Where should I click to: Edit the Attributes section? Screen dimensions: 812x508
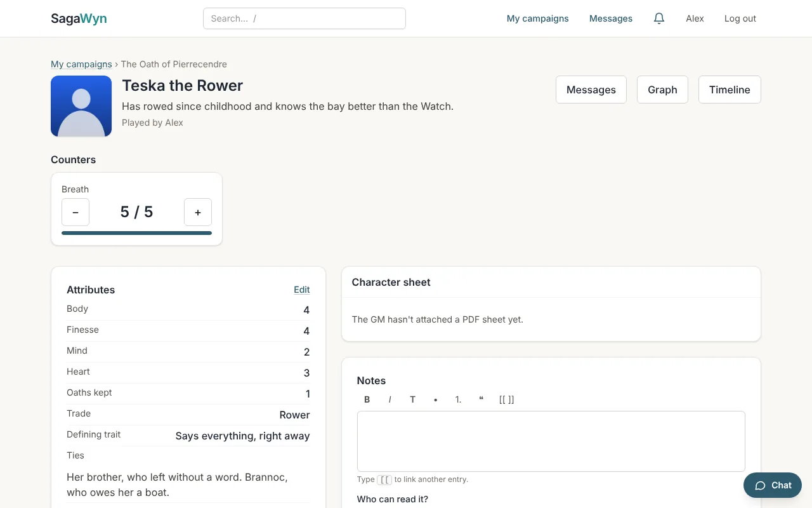point(302,290)
